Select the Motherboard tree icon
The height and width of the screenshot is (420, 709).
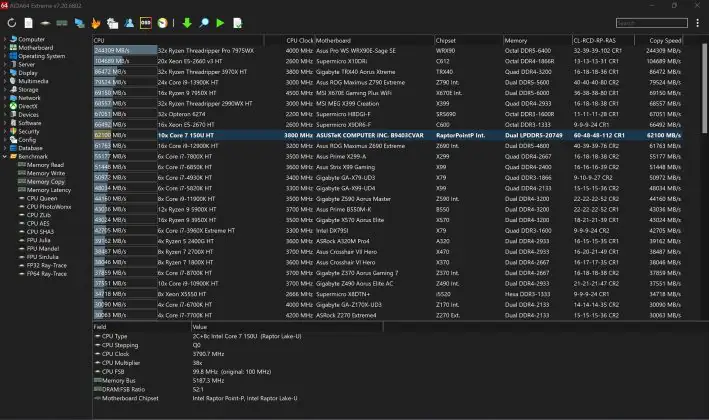(x=13, y=47)
